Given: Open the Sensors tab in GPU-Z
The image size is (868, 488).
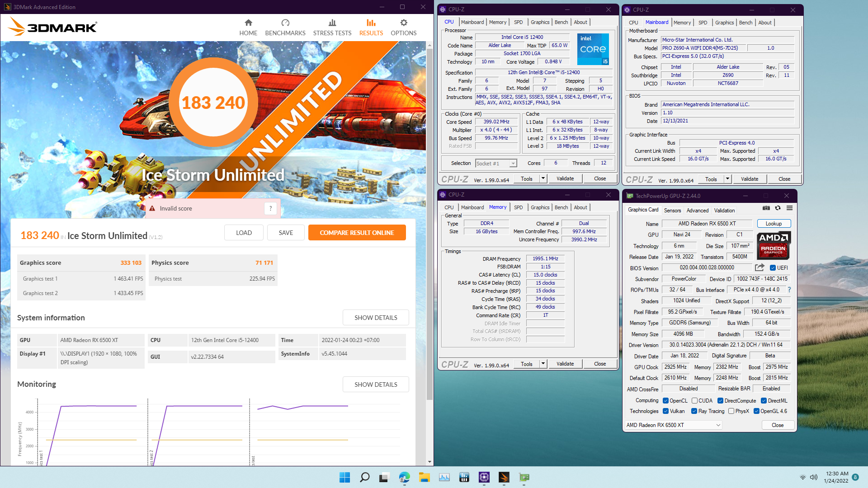Looking at the screenshot, I should [x=672, y=211].
